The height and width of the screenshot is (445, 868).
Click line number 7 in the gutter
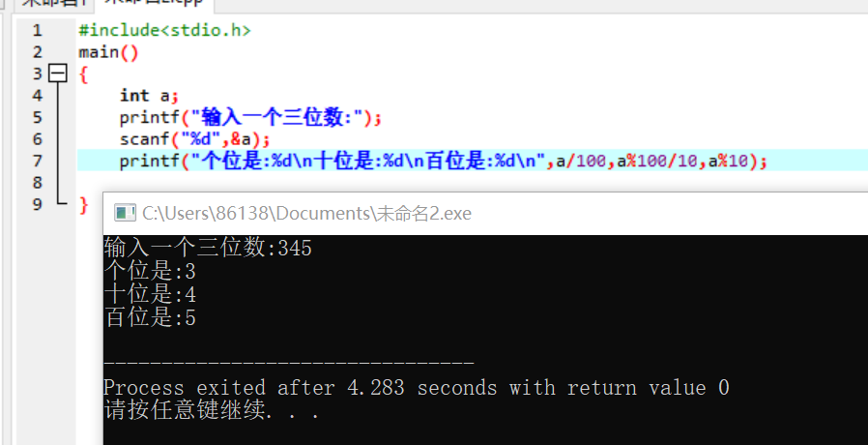tap(37, 161)
